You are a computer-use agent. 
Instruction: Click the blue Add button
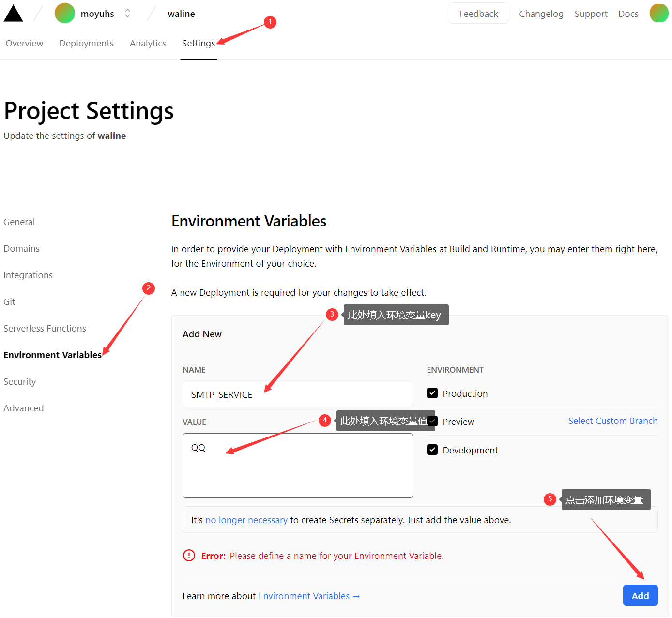pos(640,596)
